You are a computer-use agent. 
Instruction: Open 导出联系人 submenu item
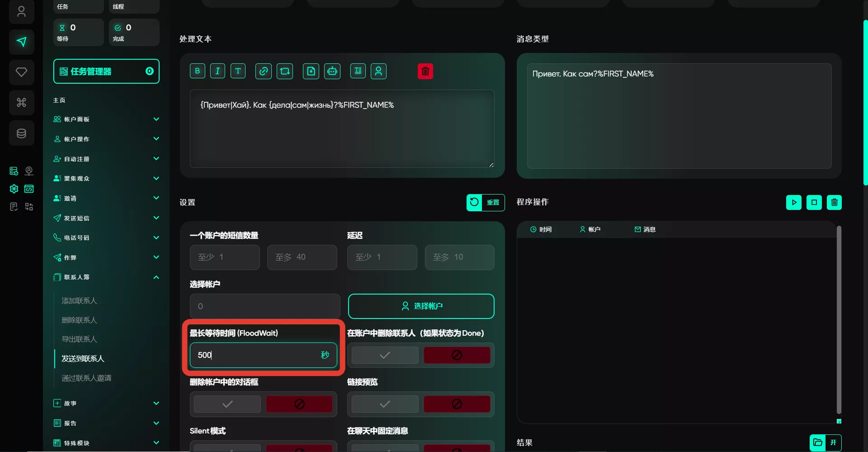(x=79, y=339)
